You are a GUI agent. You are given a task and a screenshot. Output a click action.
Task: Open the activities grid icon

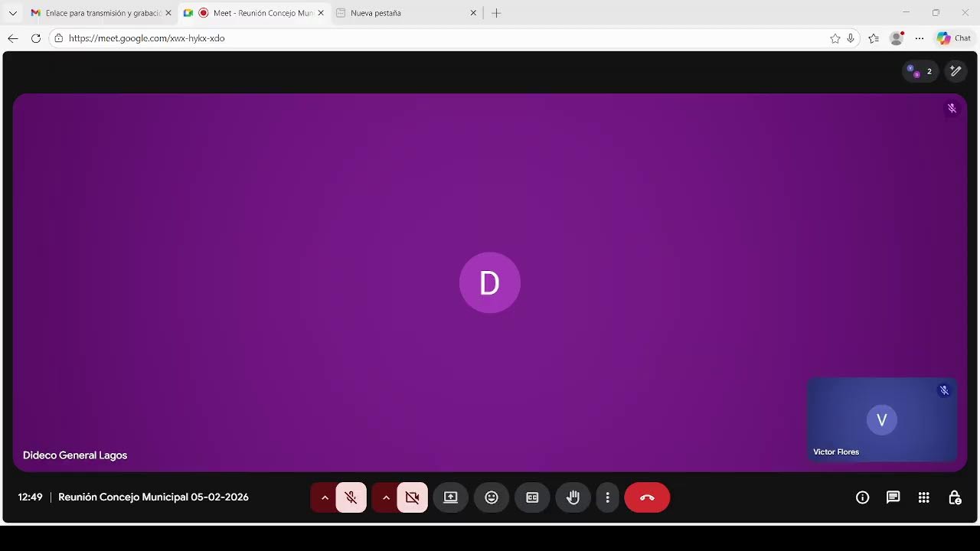point(923,497)
